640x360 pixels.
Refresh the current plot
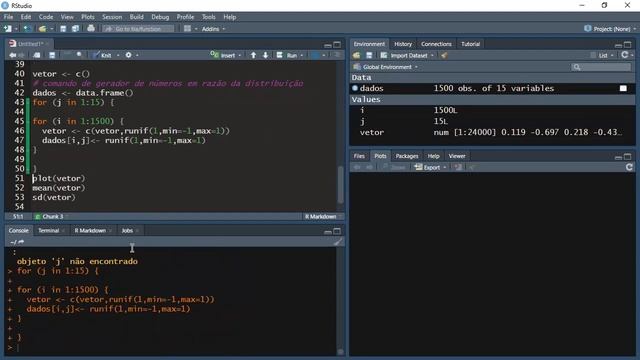point(629,167)
